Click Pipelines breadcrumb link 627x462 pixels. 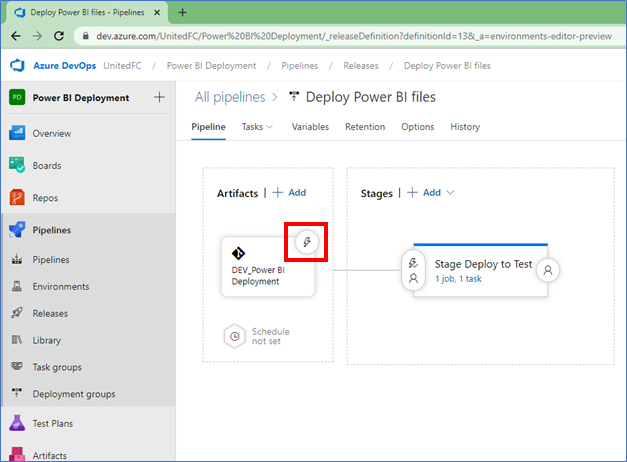pyautogui.click(x=300, y=66)
